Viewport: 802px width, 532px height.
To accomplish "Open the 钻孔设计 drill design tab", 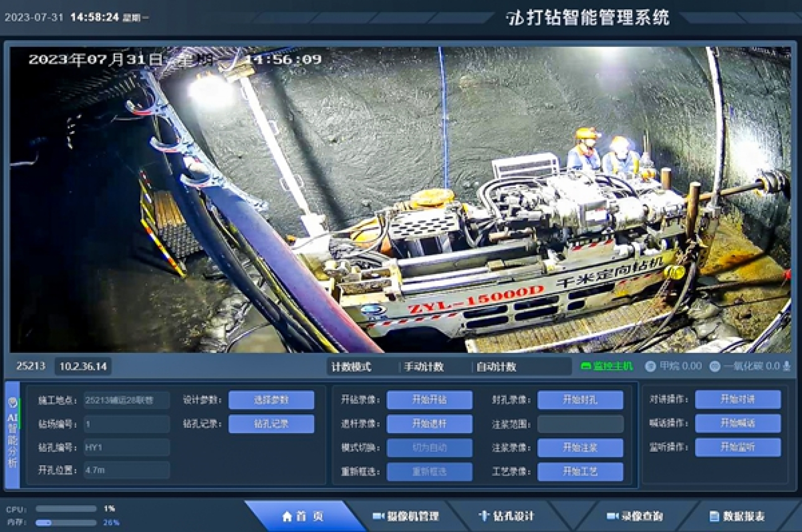I will pyautogui.click(x=507, y=516).
